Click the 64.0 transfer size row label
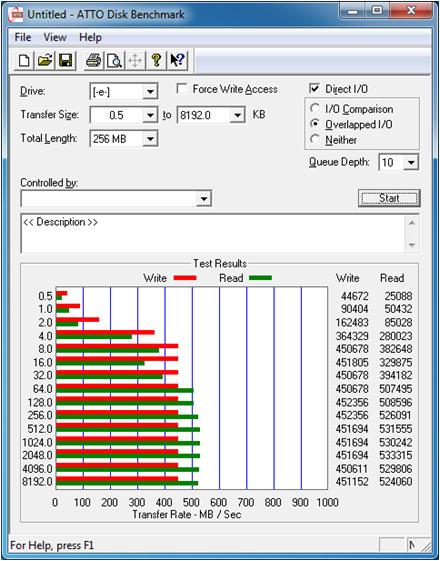The height and width of the screenshot is (561, 440). [x=43, y=389]
